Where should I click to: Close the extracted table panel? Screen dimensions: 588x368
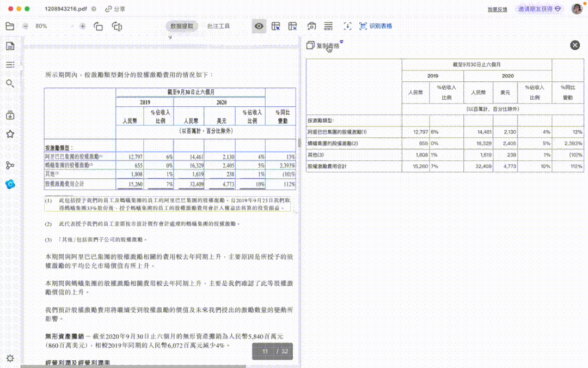click(x=575, y=45)
